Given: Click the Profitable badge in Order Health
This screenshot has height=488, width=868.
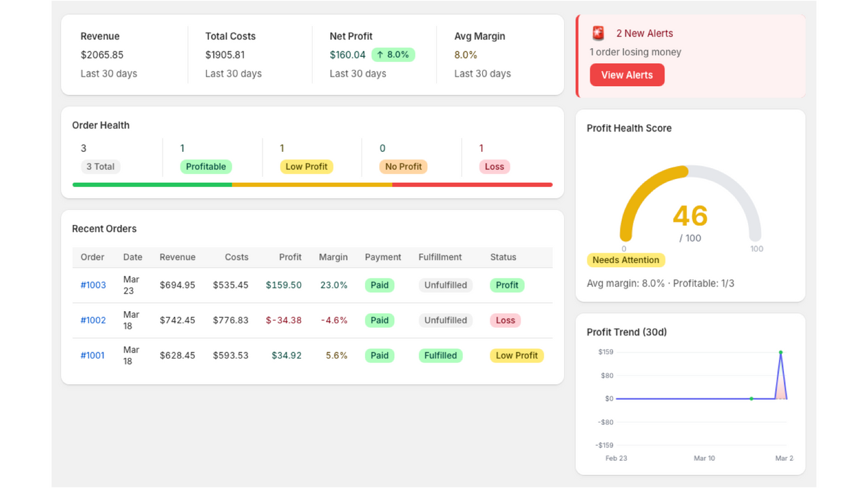Looking at the screenshot, I should click(206, 167).
